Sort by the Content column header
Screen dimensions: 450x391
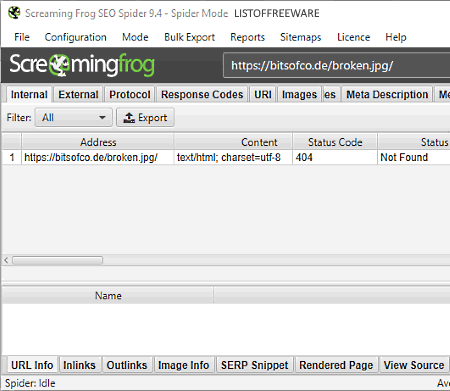click(x=233, y=142)
